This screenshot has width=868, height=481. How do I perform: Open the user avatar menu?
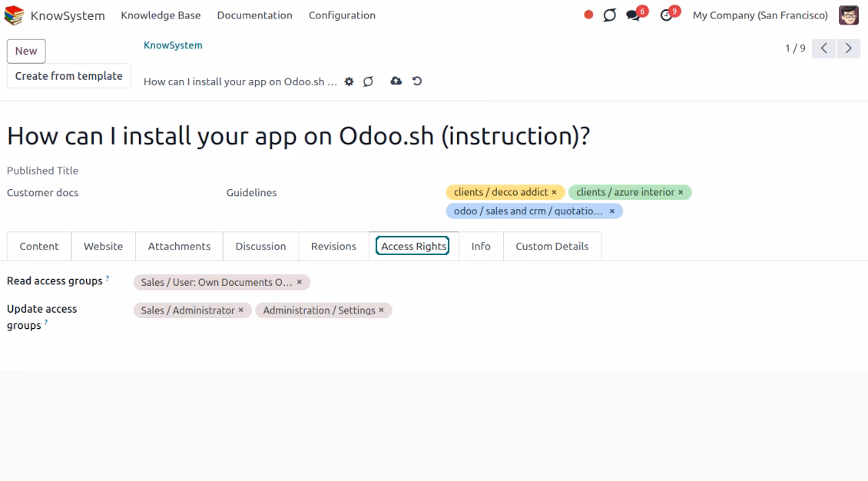849,15
